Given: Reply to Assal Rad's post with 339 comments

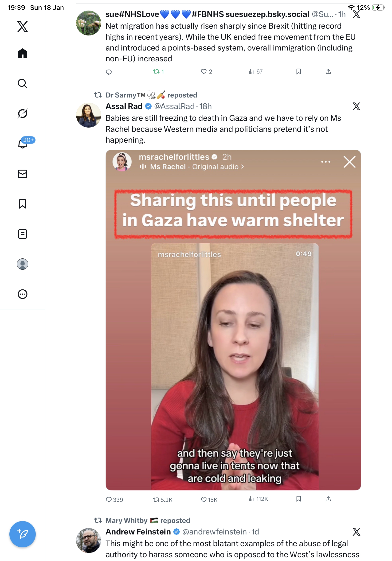Looking at the screenshot, I should pos(114,499).
